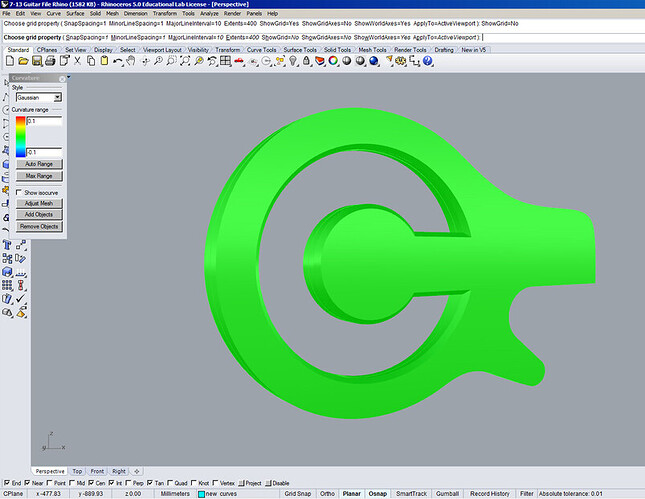Toggle SmartTrack in the status bar
Image resolution: width=645 pixels, height=499 pixels.
(411, 494)
